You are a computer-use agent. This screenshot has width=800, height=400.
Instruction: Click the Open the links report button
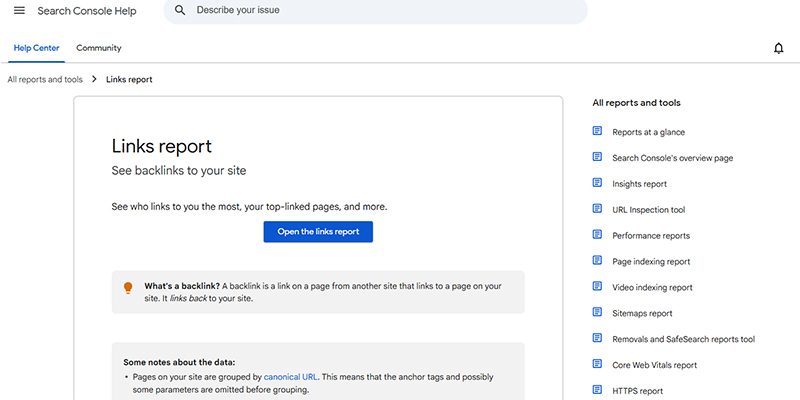[x=318, y=232]
